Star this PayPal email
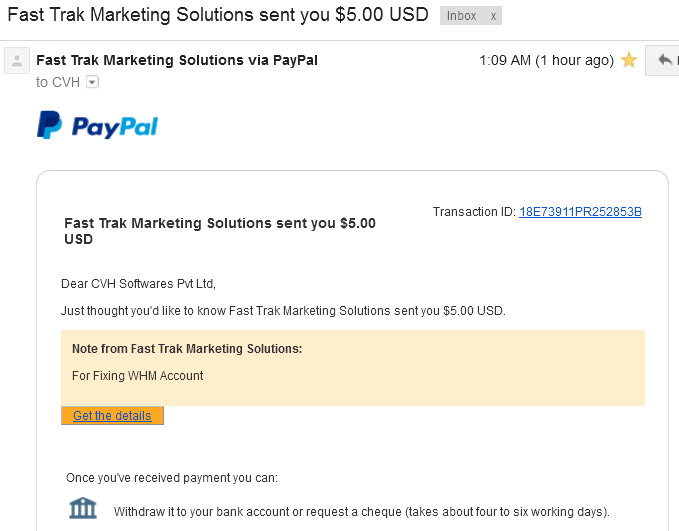The image size is (679, 531). (x=629, y=60)
